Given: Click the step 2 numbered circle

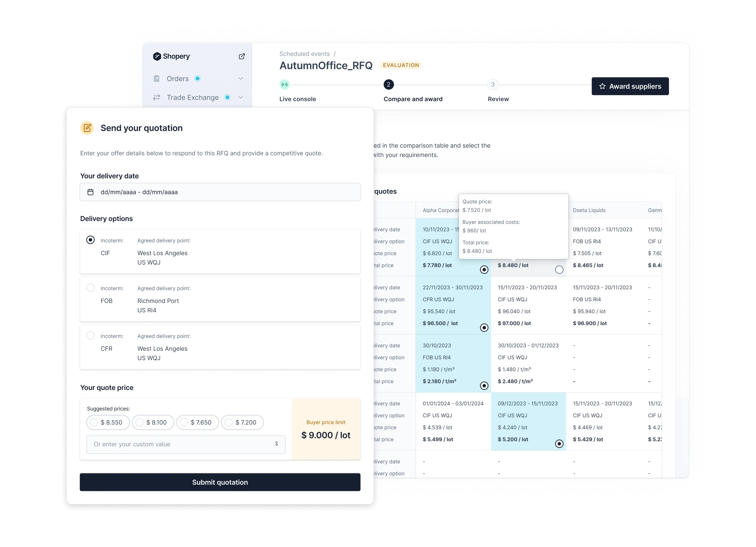Looking at the screenshot, I should coord(389,85).
